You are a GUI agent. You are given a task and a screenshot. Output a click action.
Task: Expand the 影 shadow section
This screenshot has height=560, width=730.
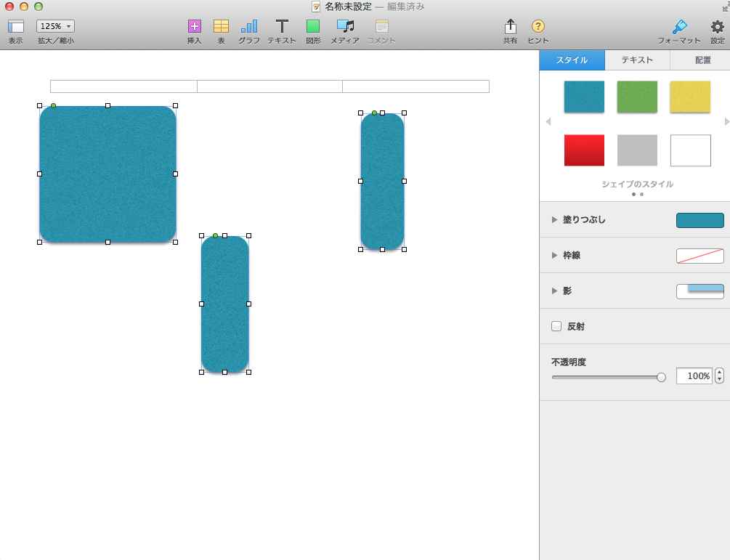coord(554,291)
